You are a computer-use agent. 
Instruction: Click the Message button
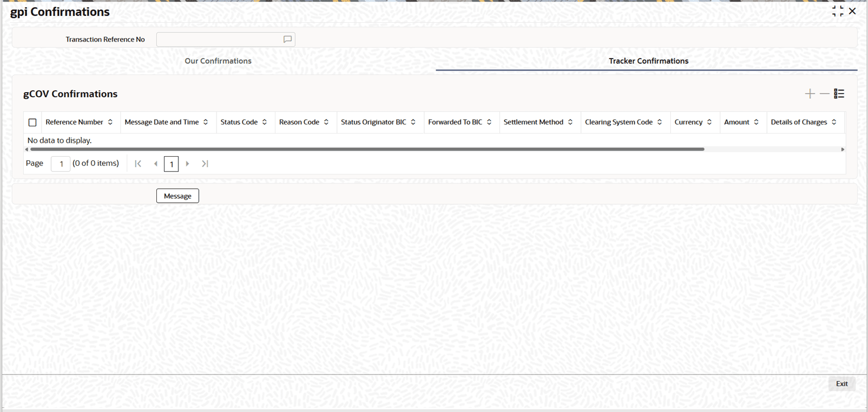178,196
